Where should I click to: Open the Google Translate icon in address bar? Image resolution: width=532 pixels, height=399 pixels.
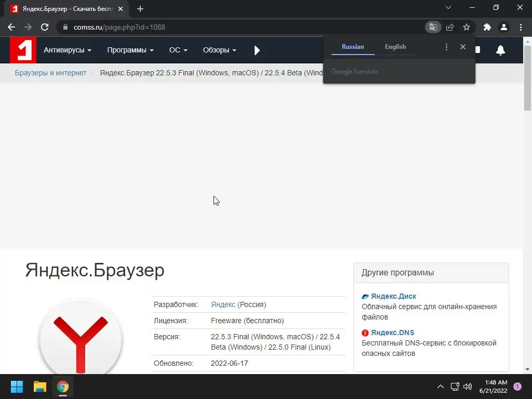tap(433, 27)
